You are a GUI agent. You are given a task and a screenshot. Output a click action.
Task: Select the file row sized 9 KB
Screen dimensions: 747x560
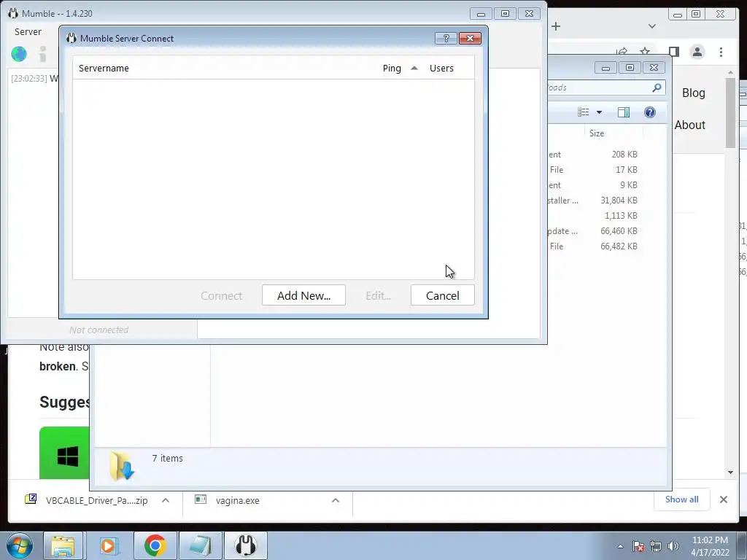coord(592,184)
